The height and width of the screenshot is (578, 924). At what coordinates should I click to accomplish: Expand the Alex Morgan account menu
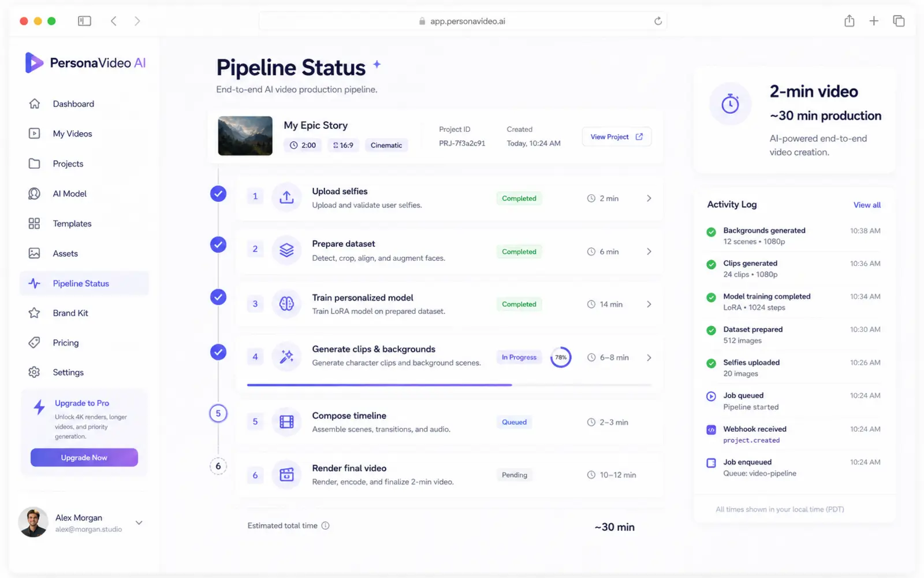(139, 523)
